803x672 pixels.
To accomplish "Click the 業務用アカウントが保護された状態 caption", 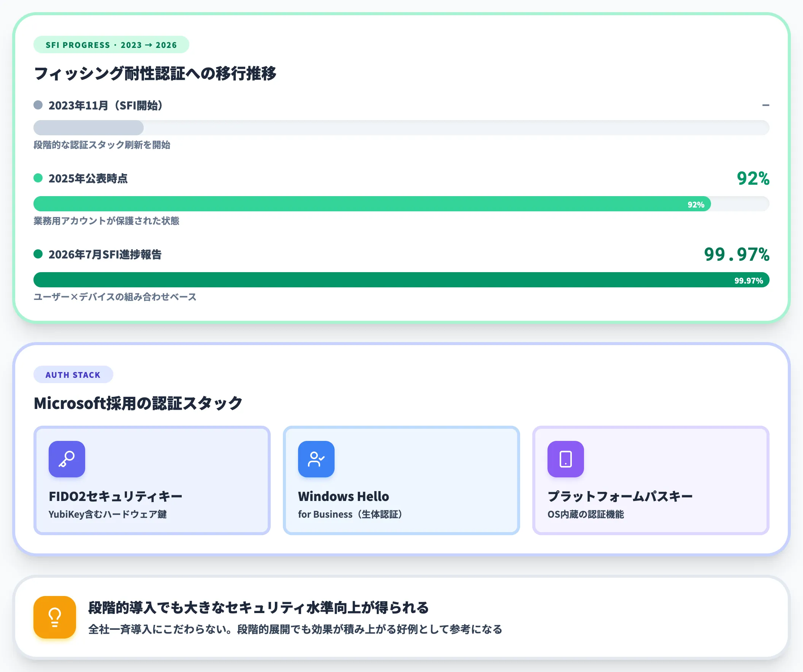I will click(x=106, y=221).
